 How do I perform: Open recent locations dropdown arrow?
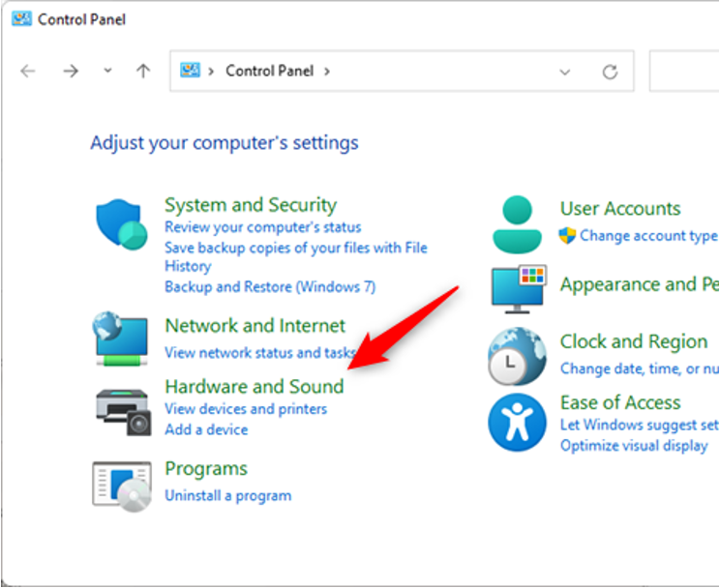point(107,71)
